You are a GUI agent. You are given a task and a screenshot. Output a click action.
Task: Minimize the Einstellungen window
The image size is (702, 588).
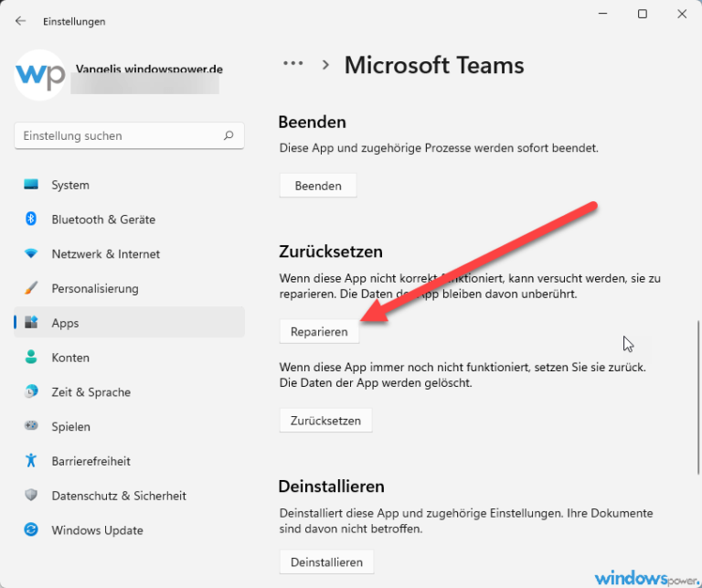pyautogui.click(x=602, y=14)
